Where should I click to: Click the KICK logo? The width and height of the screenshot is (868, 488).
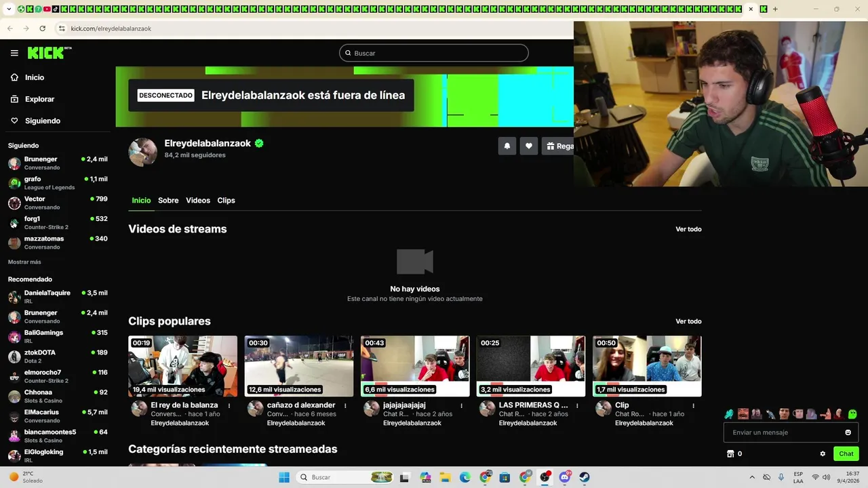50,53
